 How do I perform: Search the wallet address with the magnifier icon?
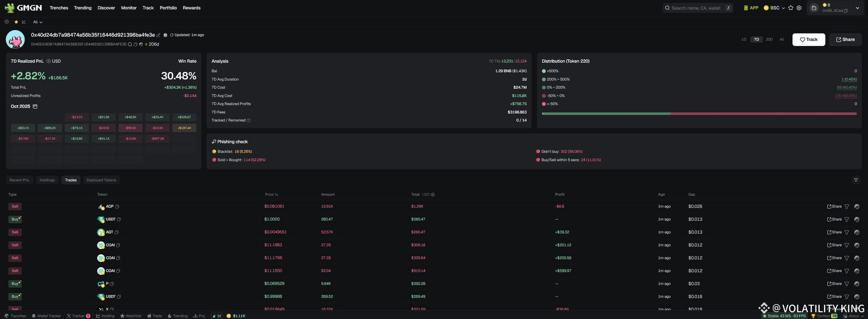pyautogui.click(x=130, y=44)
